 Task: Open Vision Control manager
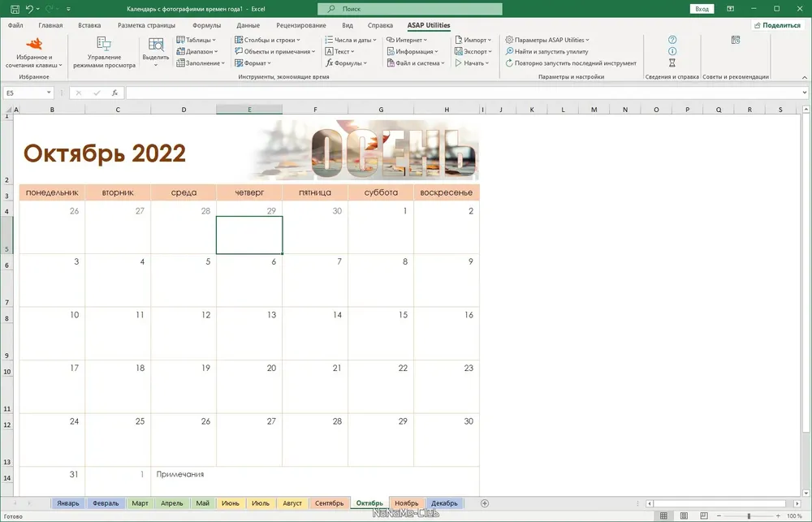pyautogui.click(x=104, y=53)
